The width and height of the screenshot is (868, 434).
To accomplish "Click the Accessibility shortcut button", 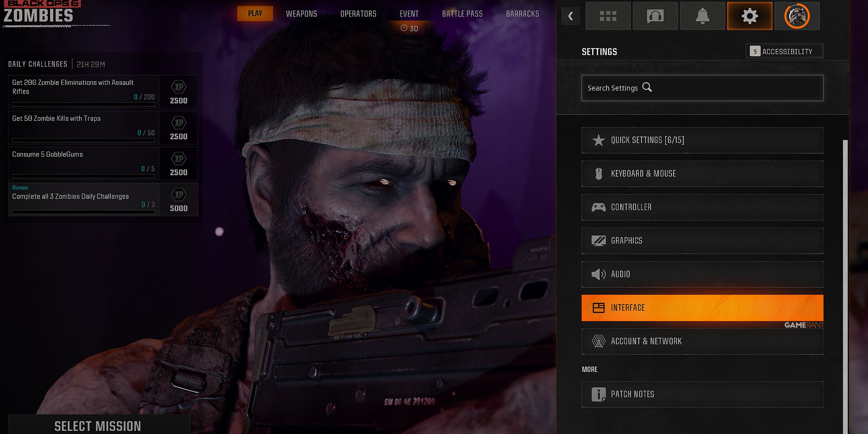I will coord(784,51).
